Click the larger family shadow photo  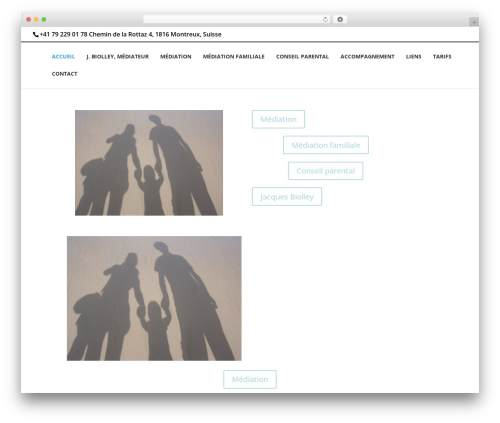point(154,298)
